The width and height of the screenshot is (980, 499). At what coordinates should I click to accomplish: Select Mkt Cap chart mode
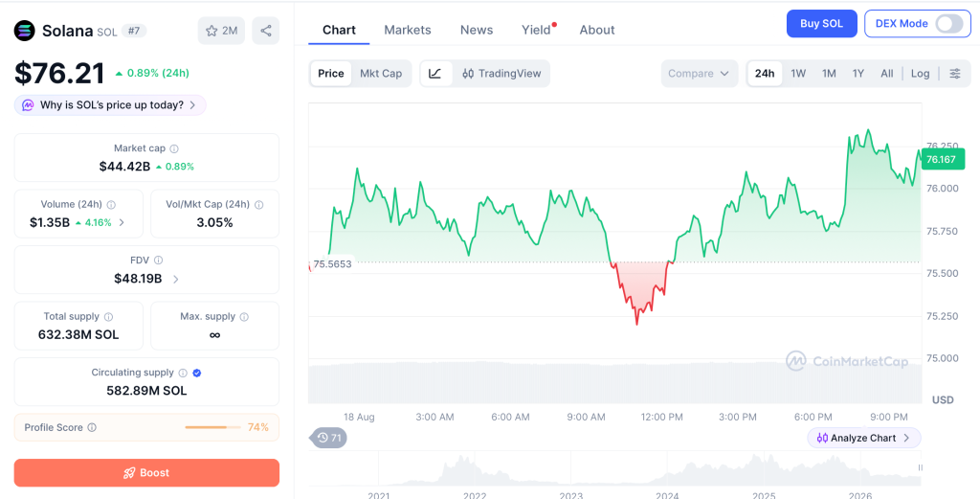click(381, 73)
